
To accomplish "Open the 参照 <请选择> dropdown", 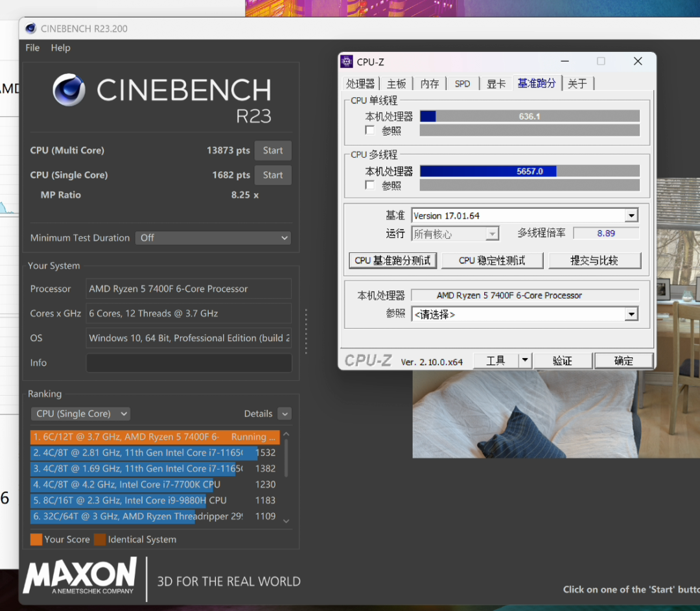I will tap(524, 315).
